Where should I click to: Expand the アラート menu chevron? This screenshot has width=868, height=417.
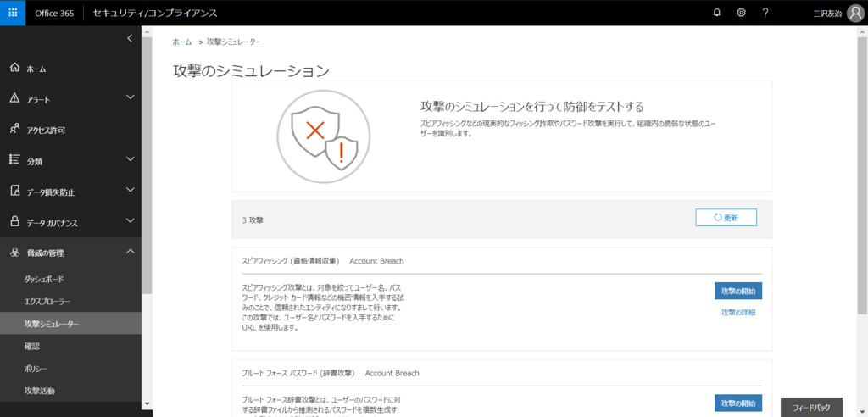pos(130,97)
